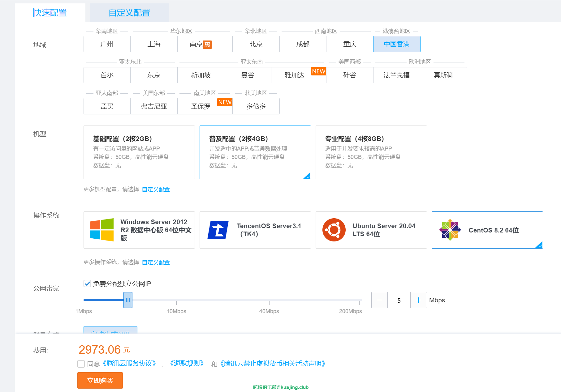This screenshot has height=392, width=561.
Task: Choose 硅谷 region option
Action: click(350, 75)
